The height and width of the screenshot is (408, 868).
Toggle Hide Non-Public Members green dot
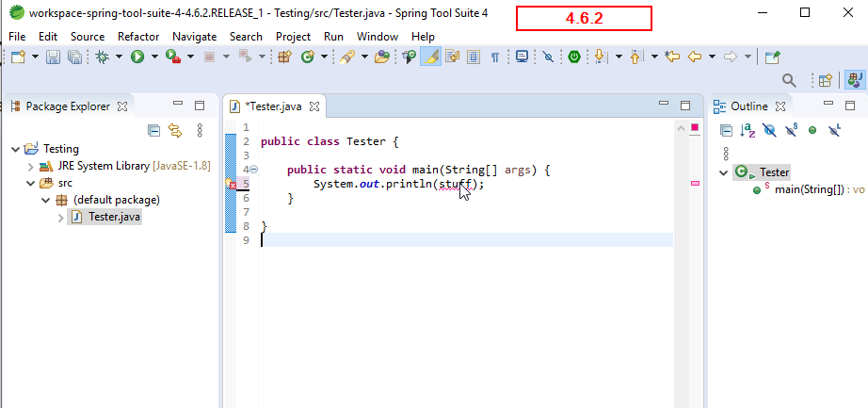(812, 130)
